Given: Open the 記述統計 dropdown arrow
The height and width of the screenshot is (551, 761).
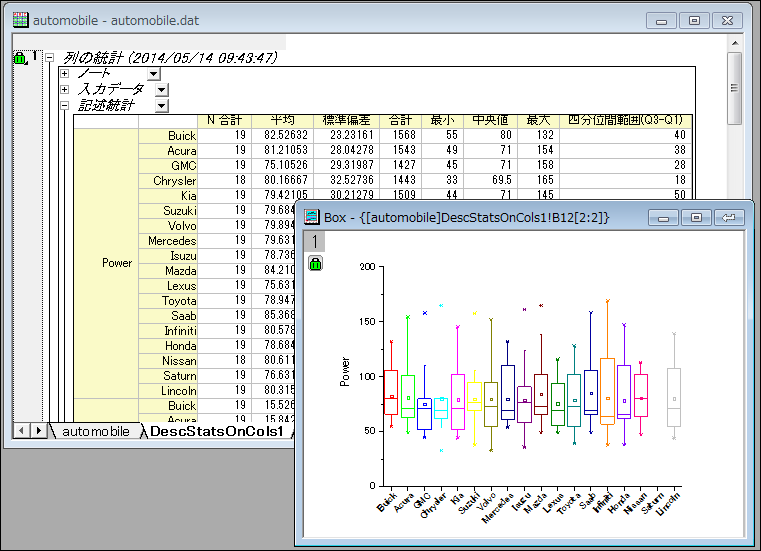Looking at the screenshot, I should (x=162, y=105).
